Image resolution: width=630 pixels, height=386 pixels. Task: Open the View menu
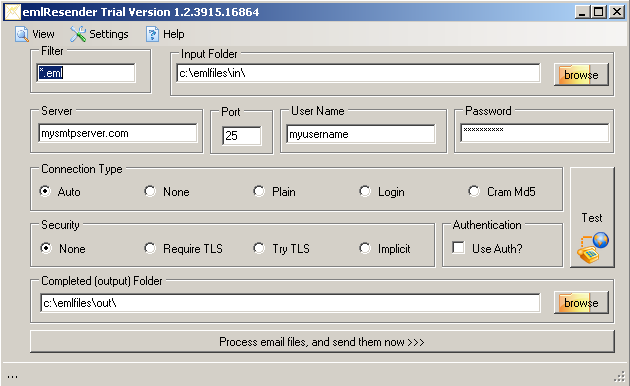pyautogui.click(x=35, y=34)
